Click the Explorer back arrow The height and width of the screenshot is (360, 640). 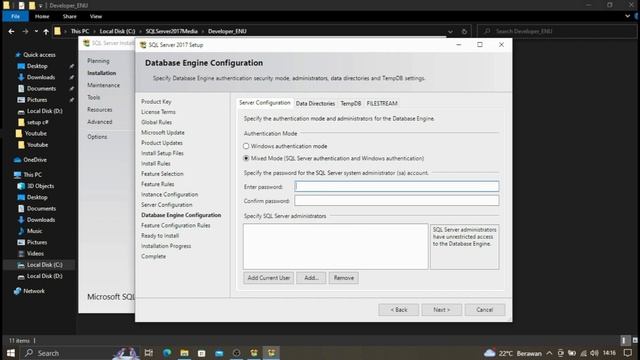pyautogui.click(x=11, y=31)
